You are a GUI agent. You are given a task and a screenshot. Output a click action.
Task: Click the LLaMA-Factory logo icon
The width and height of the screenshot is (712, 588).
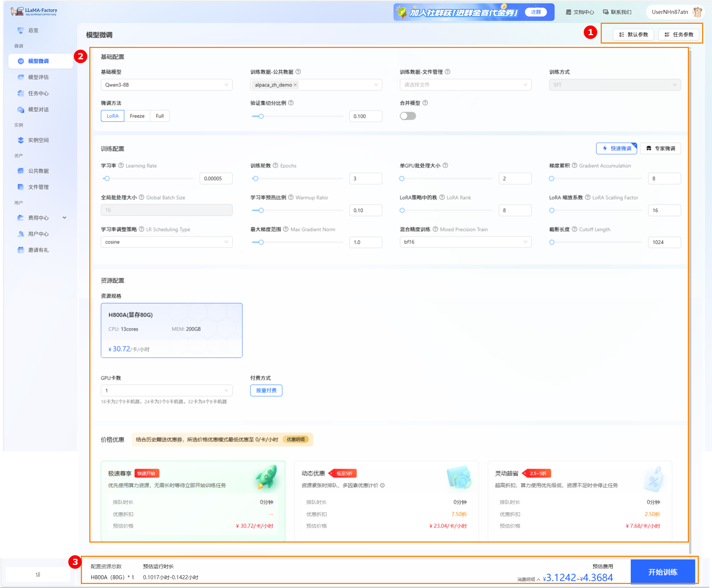pos(17,11)
